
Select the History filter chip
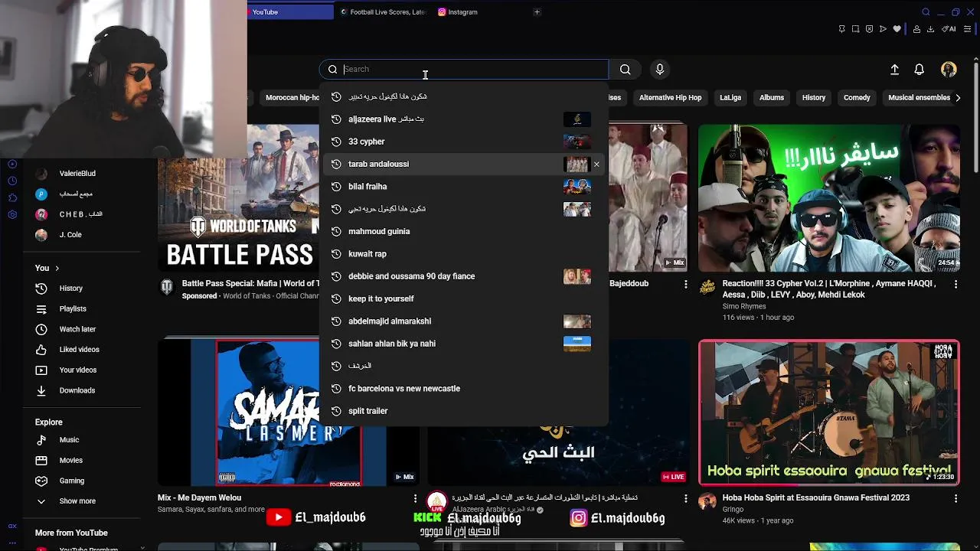click(x=814, y=98)
